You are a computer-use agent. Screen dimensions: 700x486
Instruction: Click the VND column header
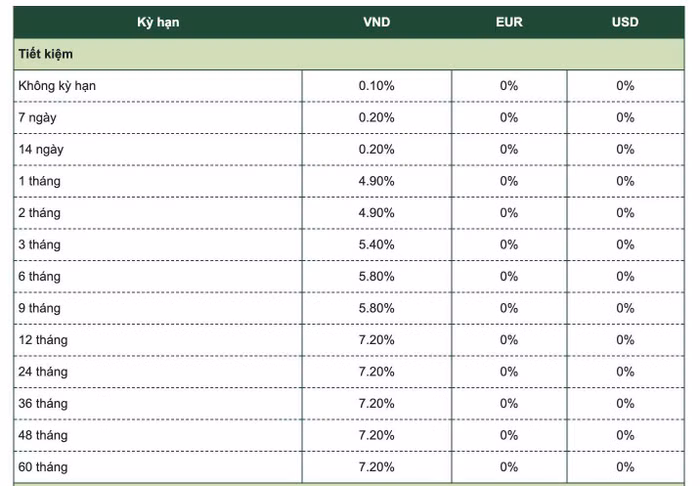tap(377, 22)
